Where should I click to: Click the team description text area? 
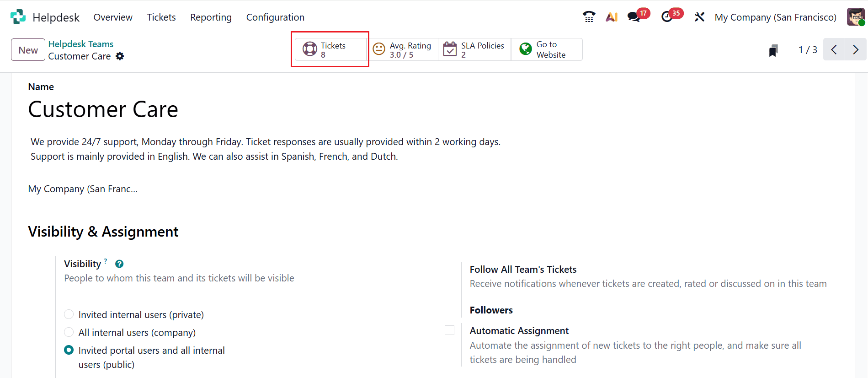click(266, 149)
